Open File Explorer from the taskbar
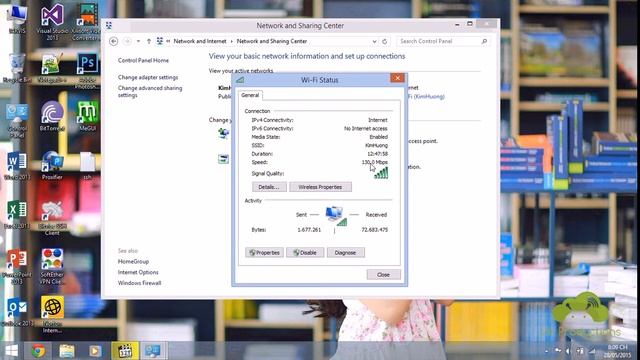640x360 pixels. click(x=67, y=351)
